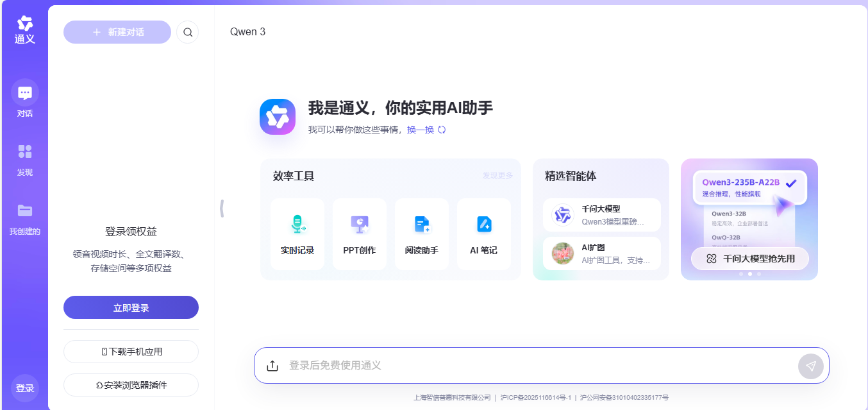Collapse the left panel with the handle

click(x=222, y=209)
